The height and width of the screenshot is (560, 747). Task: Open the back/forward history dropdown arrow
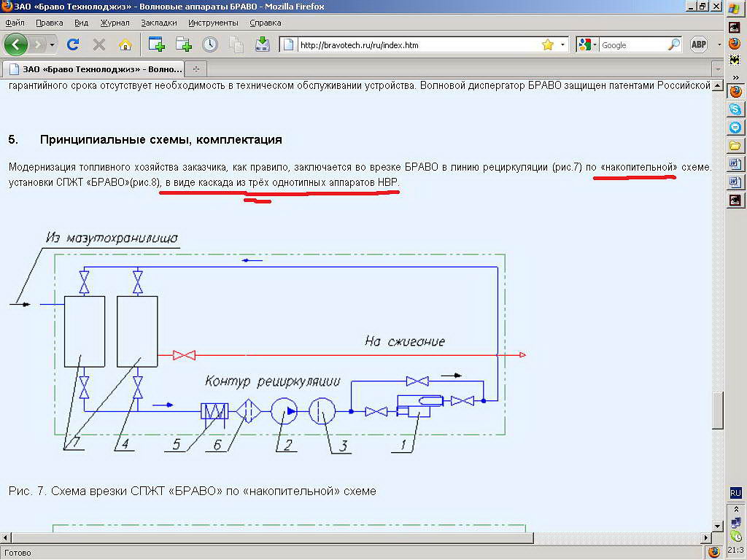coord(52,44)
